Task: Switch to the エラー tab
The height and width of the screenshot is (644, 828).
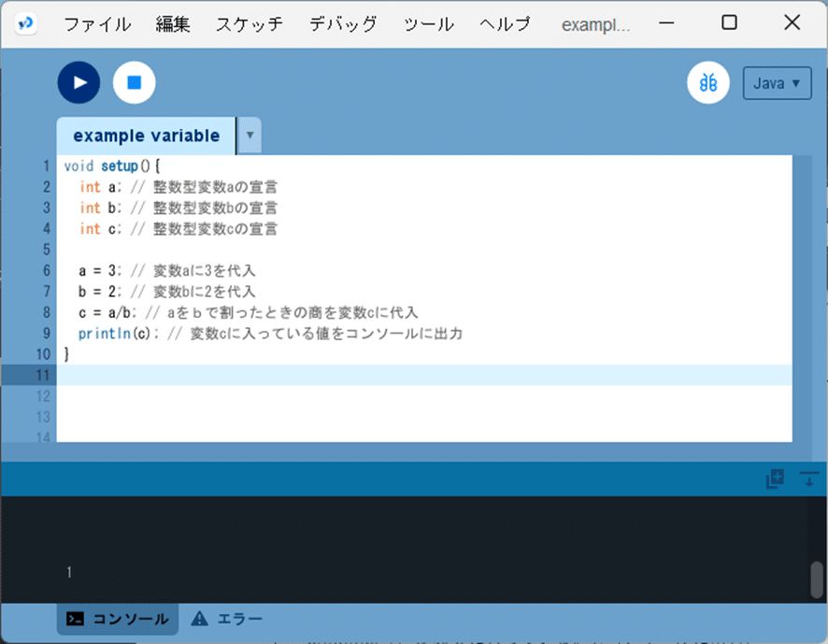Action: click(x=226, y=619)
